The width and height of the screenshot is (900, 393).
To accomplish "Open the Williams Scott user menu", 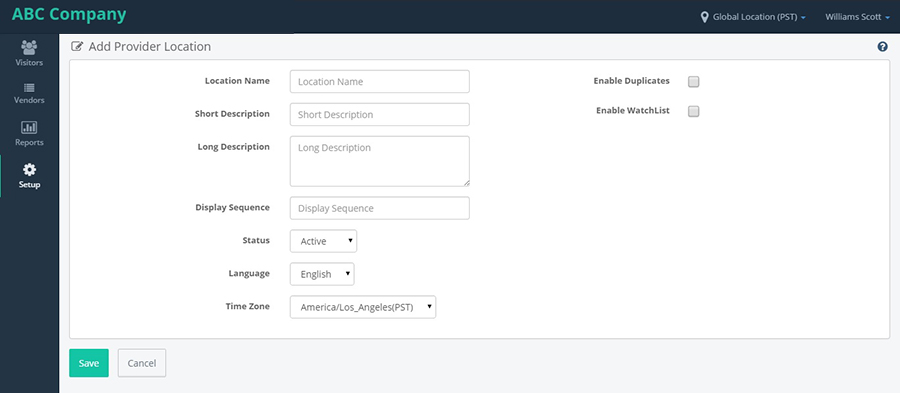I will pos(858,17).
